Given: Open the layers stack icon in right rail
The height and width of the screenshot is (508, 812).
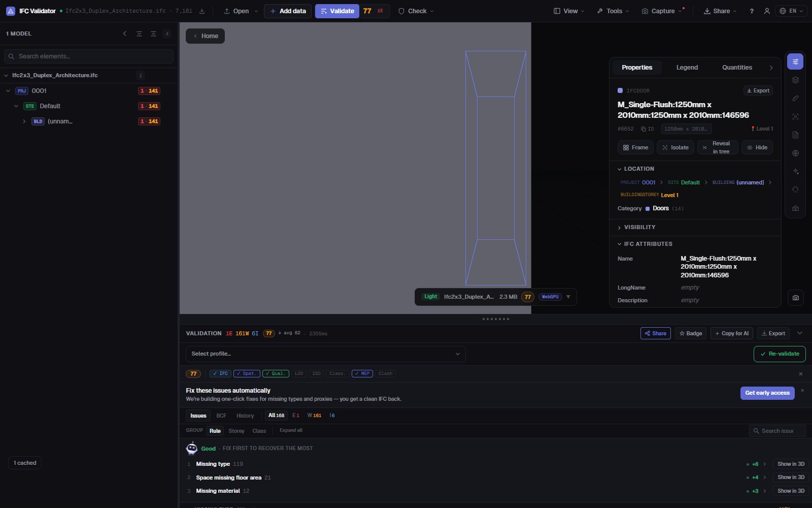Looking at the screenshot, I should coord(795,80).
